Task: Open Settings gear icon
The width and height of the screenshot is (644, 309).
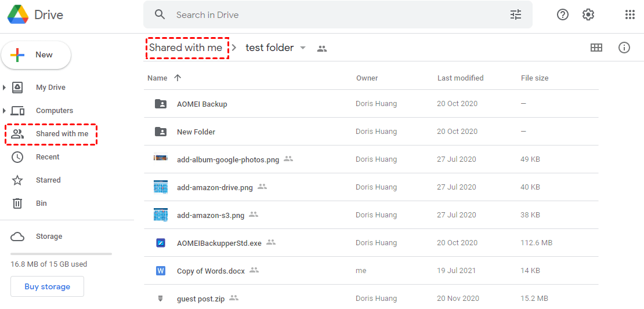Action: point(588,15)
